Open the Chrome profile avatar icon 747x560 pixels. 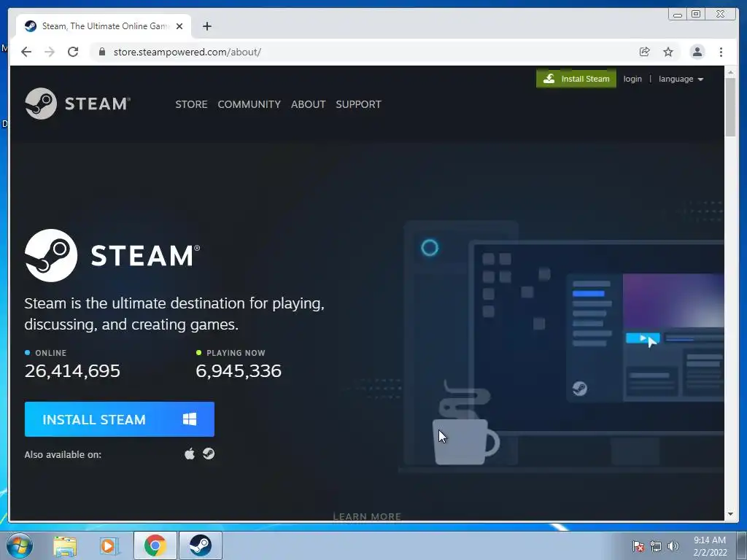(x=697, y=52)
